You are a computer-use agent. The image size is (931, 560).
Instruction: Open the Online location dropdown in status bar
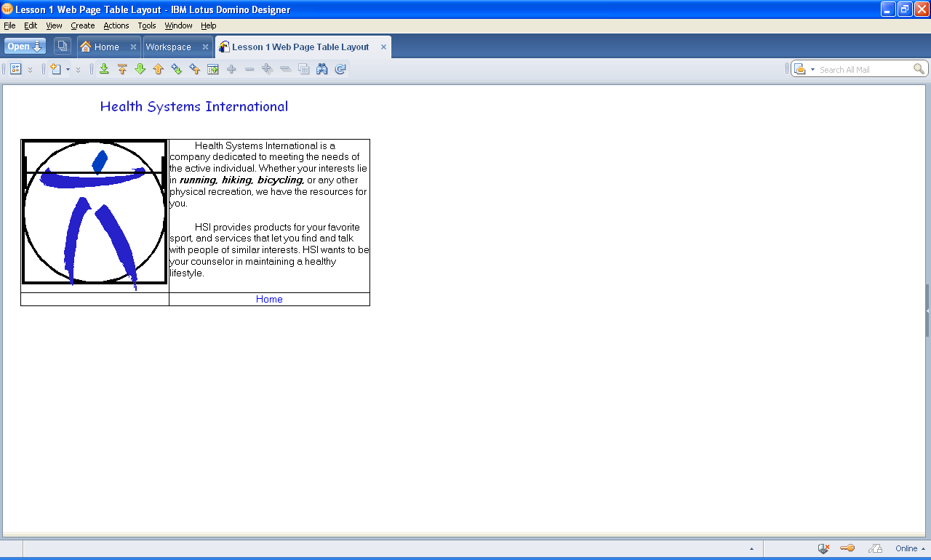910,548
